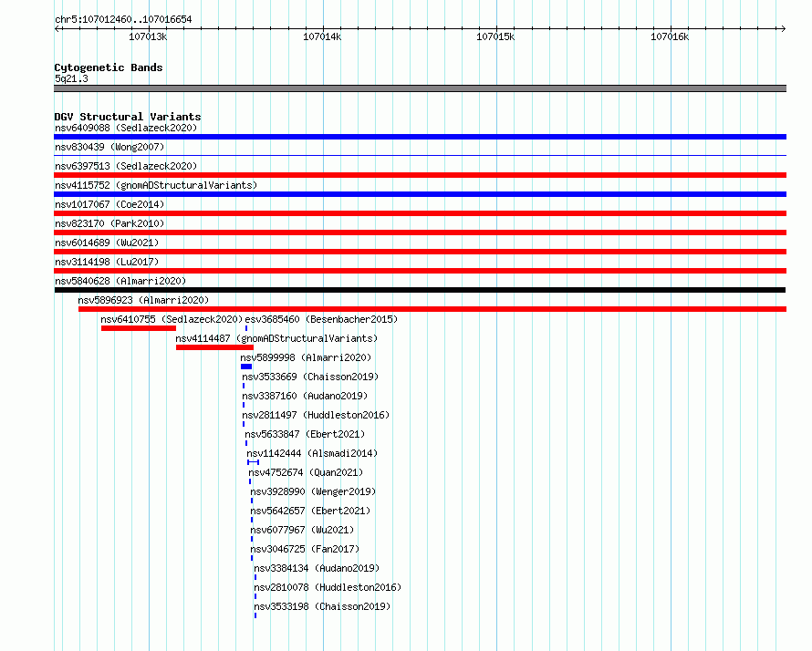Image resolution: width=812 pixels, height=651 pixels.
Task: Select red bar of nsv1017067 variant
Action: [x=420, y=213]
